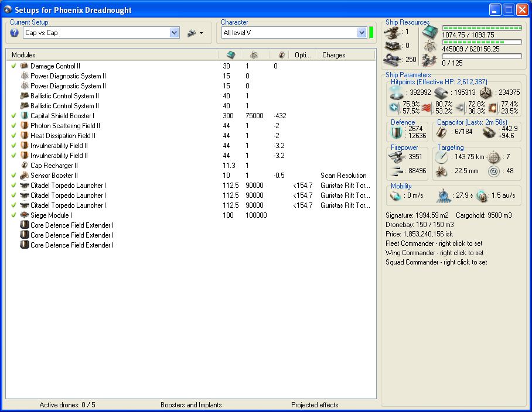This screenshot has width=532, height=412.
Task: Open the Projected effects panel
Action: point(315,405)
